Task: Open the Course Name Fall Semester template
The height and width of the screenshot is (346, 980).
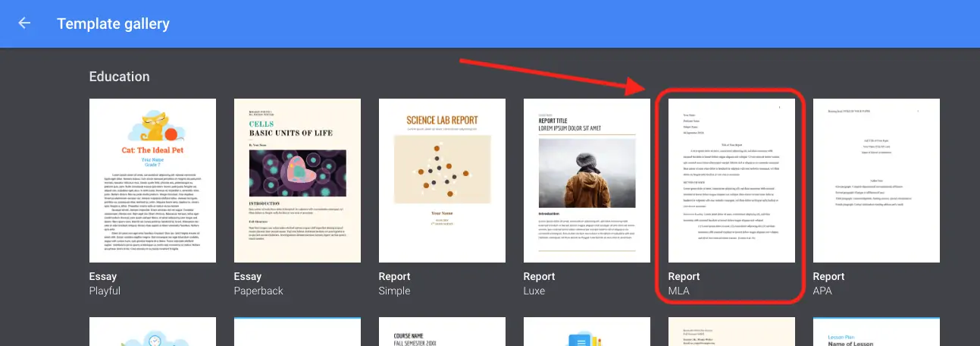Action: pyautogui.click(x=442, y=332)
